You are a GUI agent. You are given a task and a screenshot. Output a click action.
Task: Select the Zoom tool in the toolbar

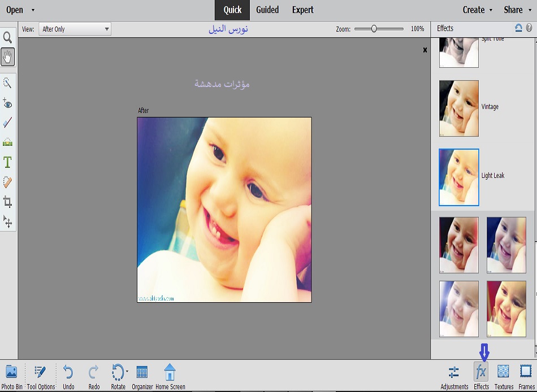pos(8,38)
